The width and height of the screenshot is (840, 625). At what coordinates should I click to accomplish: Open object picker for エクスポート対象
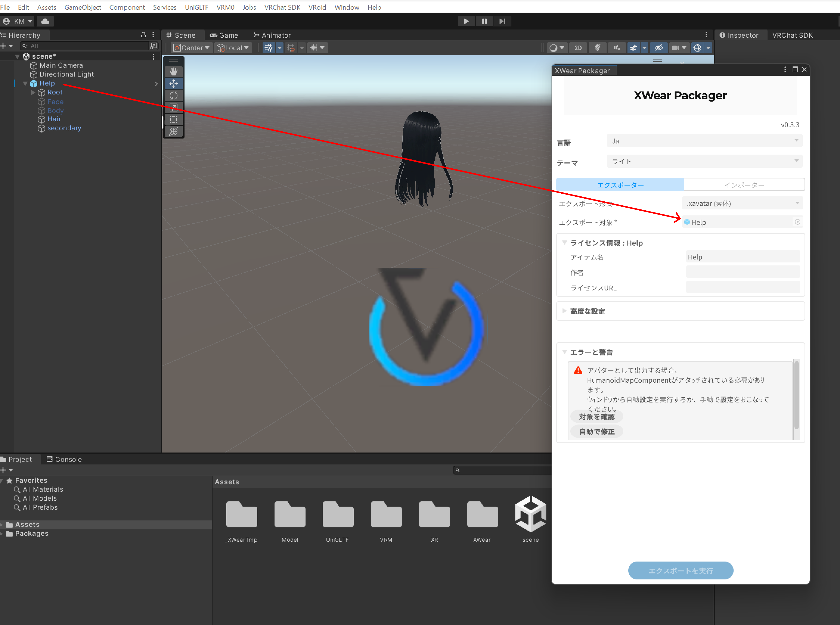coord(797,222)
